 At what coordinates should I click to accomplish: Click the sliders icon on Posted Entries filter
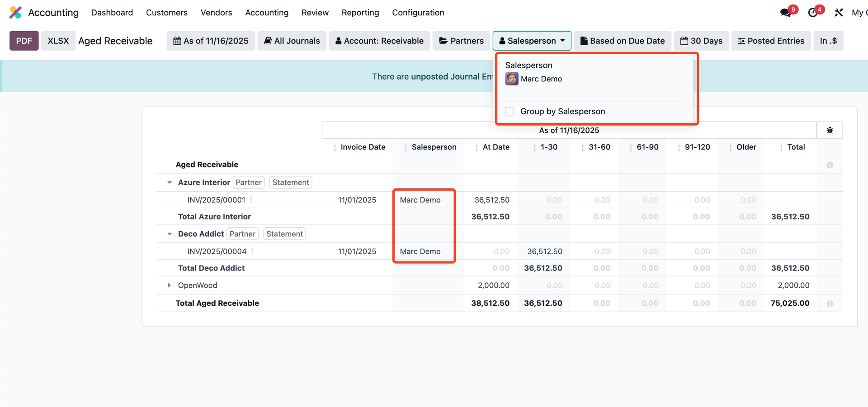point(741,41)
